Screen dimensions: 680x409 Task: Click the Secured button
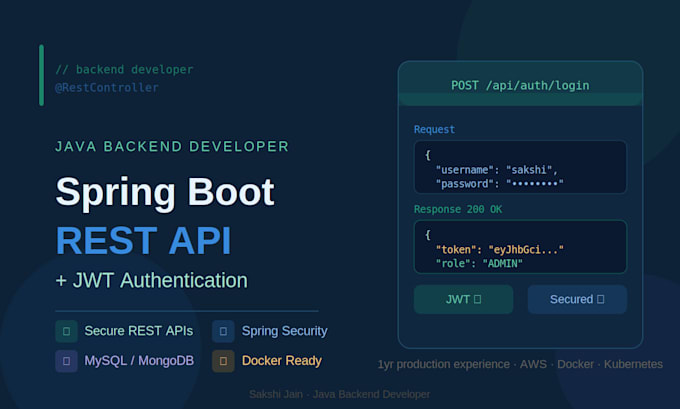click(x=577, y=299)
